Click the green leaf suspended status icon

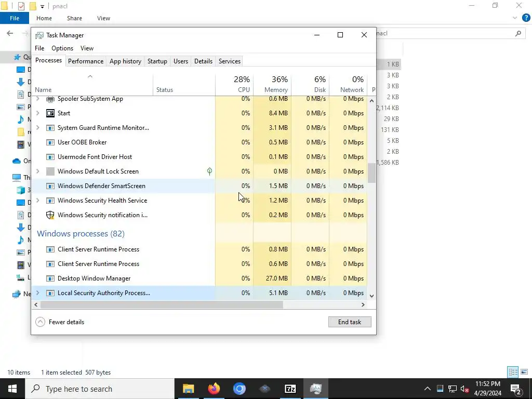point(210,171)
